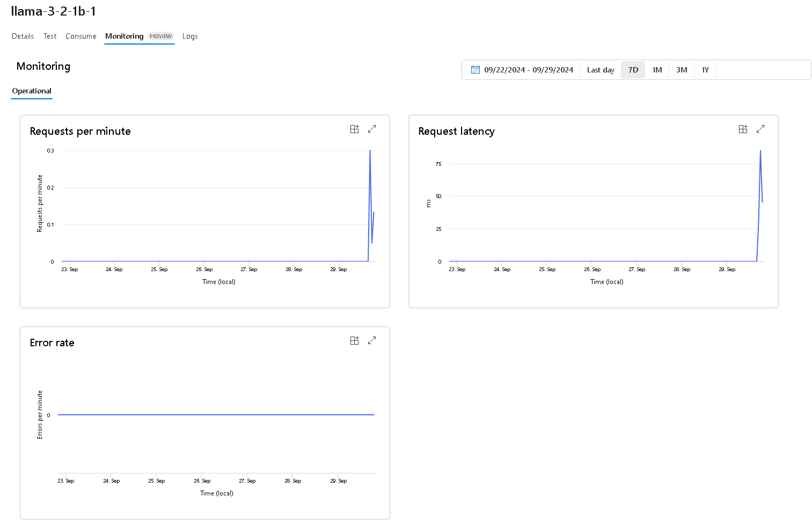812x525 pixels.
Task: Open the Logs tab
Action: pos(190,36)
